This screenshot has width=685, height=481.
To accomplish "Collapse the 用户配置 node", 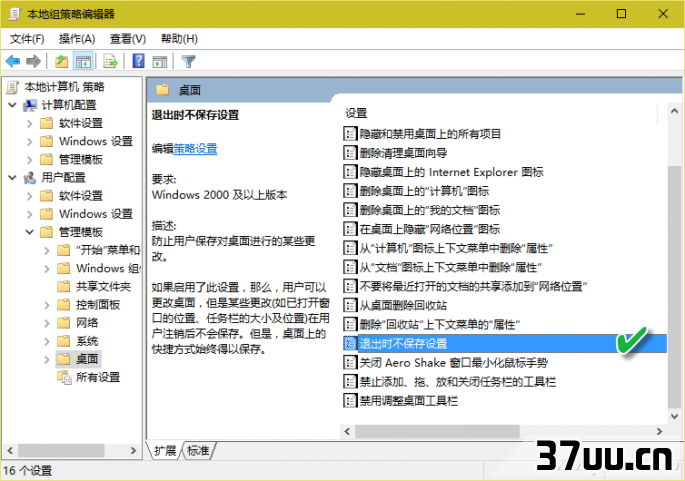I will click(13, 177).
